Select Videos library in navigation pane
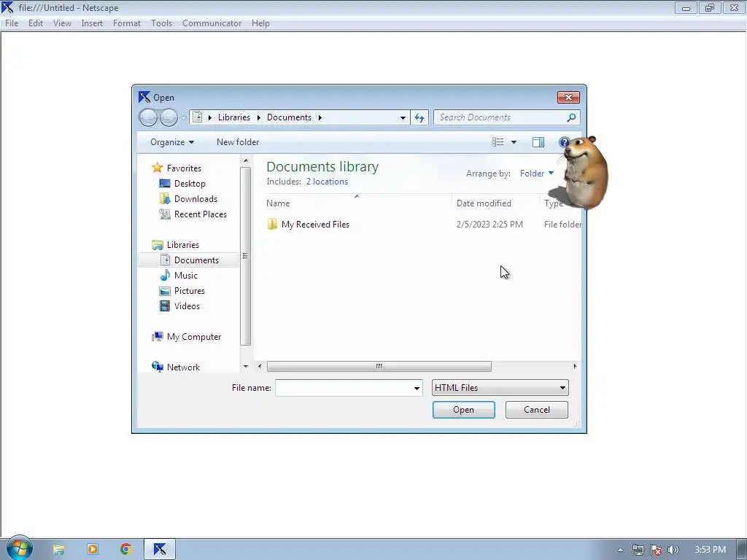Viewport: 747px width, 560px height. click(187, 306)
